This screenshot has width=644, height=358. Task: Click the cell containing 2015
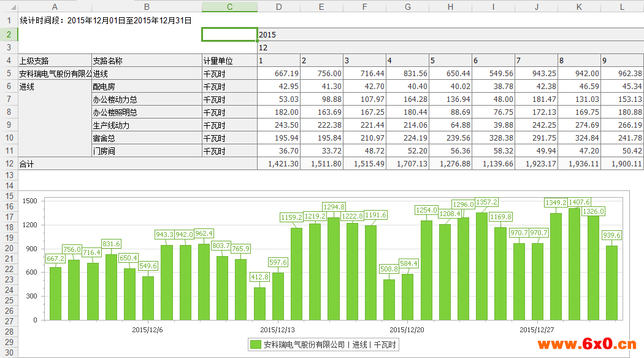(451, 34)
